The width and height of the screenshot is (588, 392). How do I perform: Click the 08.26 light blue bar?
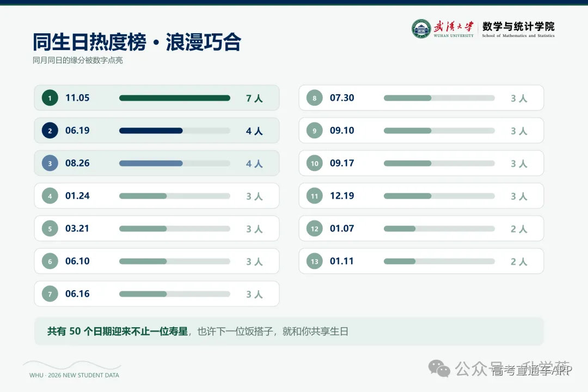click(x=151, y=163)
